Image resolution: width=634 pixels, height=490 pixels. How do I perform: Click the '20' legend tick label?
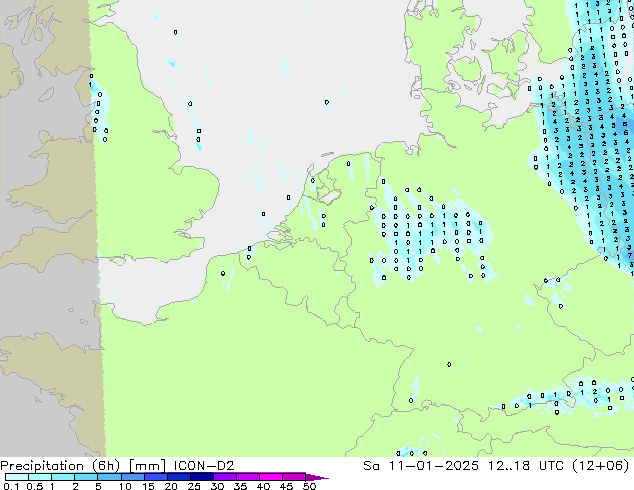171,486
